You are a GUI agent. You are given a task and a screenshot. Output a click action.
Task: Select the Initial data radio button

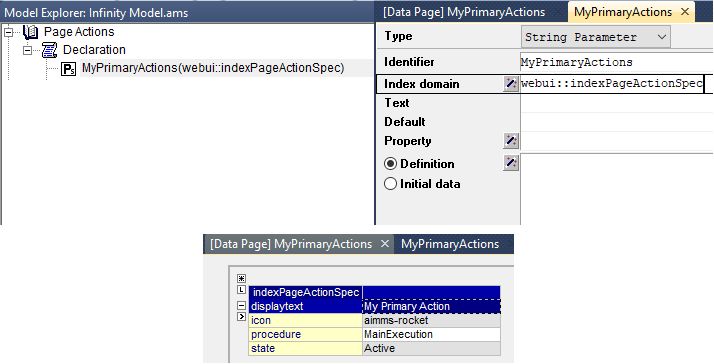click(x=390, y=184)
